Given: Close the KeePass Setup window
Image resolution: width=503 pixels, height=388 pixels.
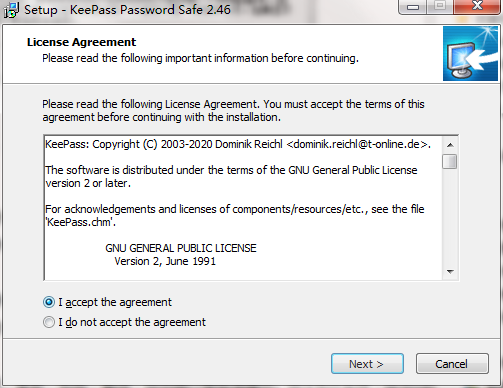Looking at the screenshot, I should (477, 6).
